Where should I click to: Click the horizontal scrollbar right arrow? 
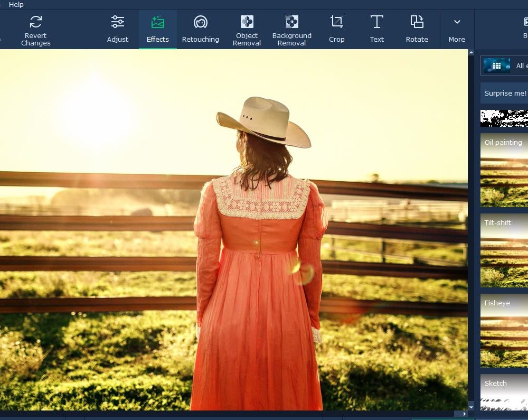[x=464, y=414]
